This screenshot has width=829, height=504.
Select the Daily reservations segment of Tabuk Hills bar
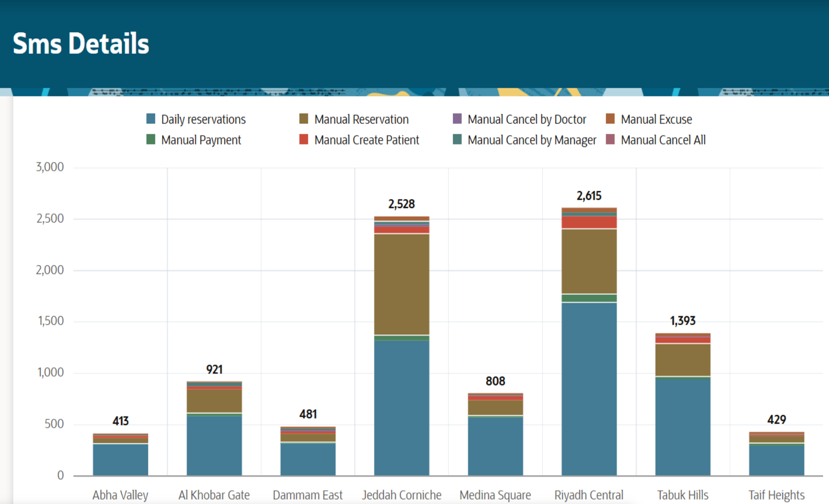tap(682, 427)
